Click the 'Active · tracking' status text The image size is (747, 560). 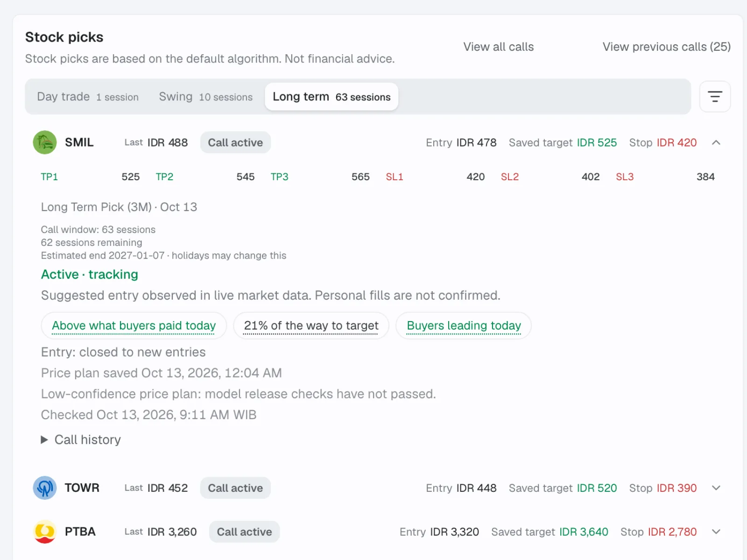point(90,274)
